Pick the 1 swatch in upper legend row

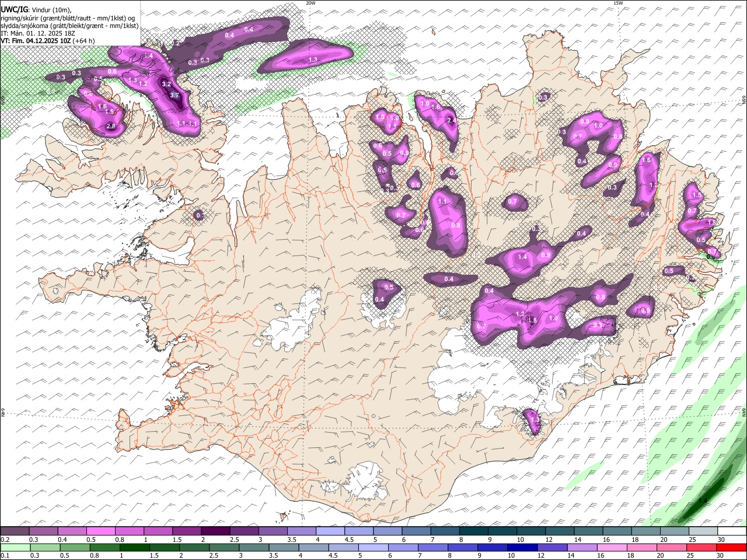pyautogui.click(x=158, y=531)
